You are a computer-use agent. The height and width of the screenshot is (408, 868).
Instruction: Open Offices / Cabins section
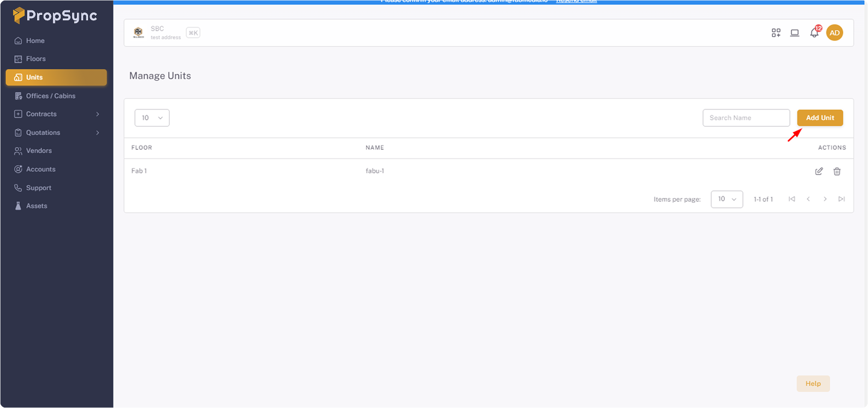tap(56, 96)
